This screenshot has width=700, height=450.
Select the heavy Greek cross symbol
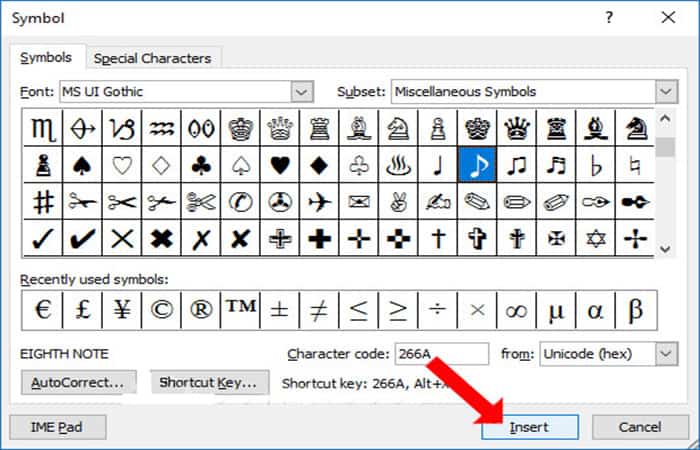[x=319, y=238]
